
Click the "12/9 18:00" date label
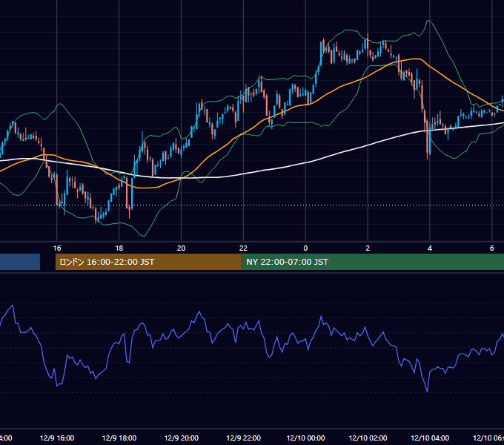click(119, 438)
